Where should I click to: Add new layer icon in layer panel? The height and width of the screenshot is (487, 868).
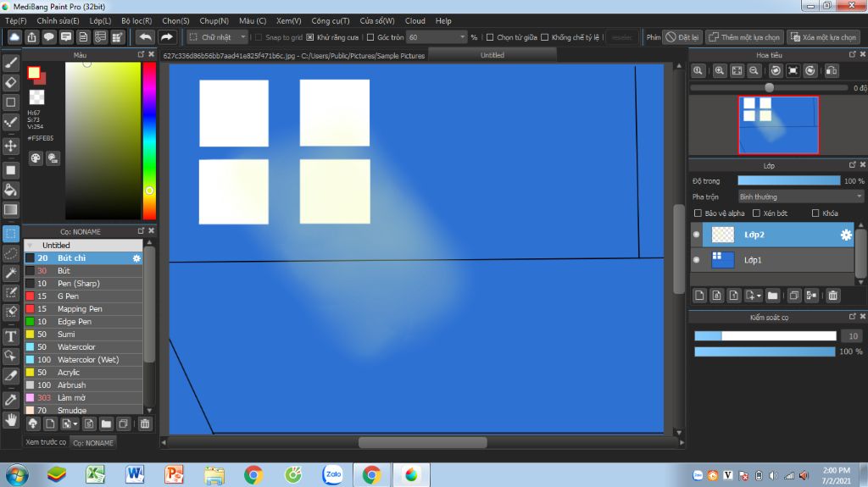click(x=699, y=296)
